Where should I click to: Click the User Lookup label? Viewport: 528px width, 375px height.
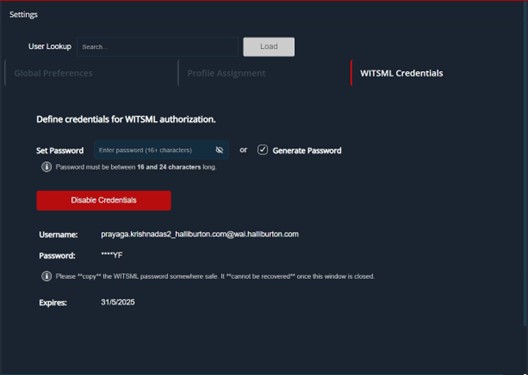50,46
